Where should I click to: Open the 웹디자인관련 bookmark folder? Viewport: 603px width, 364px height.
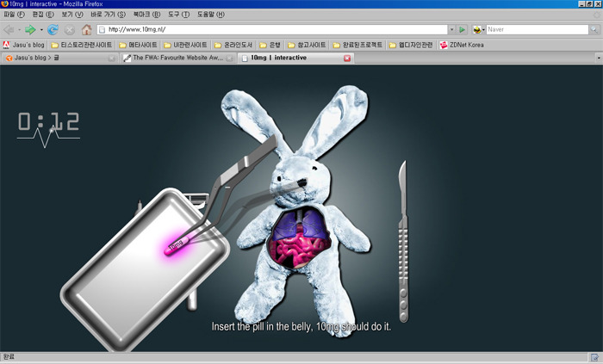tap(411, 45)
